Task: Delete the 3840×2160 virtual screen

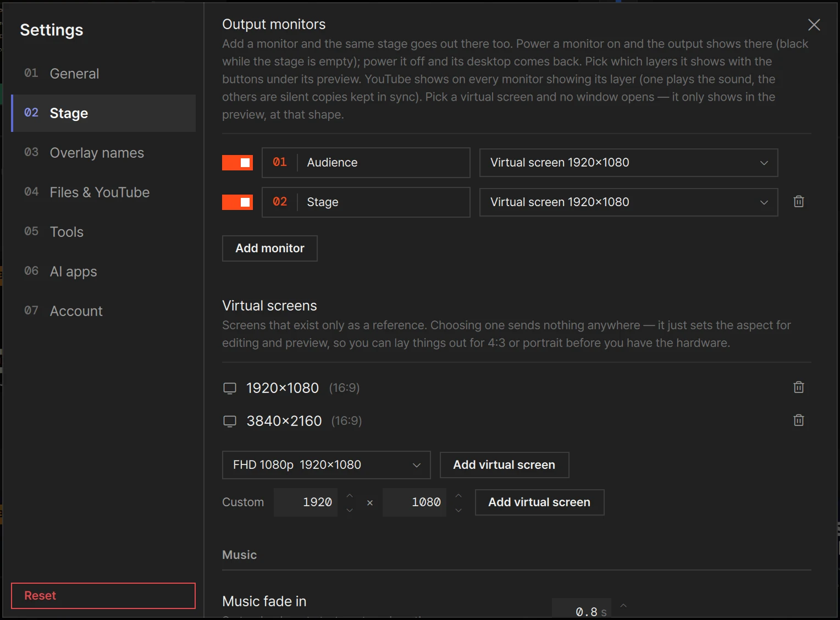Action: pos(799,420)
